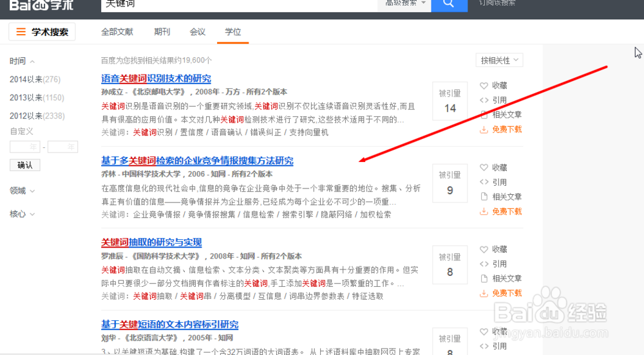Click cited count 9 box

450,183
